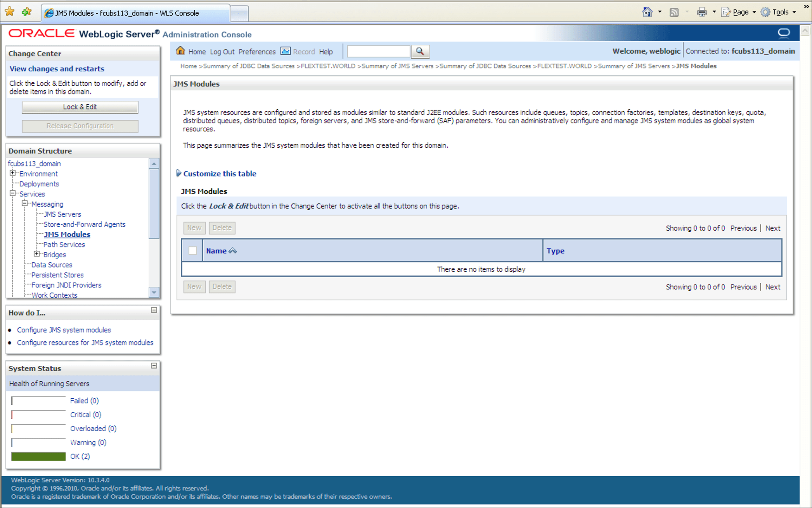Toggle the select-all checkbox in table header

coord(192,251)
